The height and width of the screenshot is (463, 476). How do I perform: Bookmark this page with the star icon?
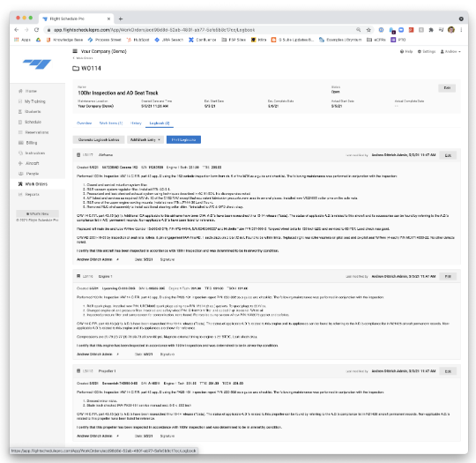pos(368,30)
